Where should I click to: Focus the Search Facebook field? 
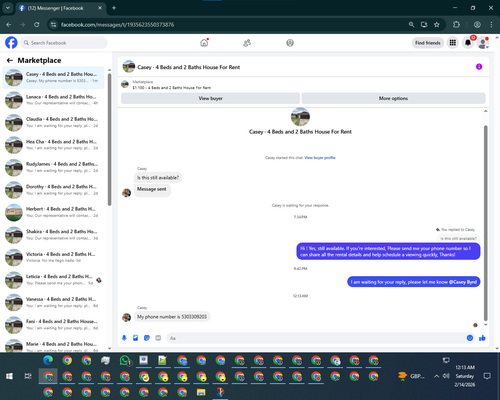tap(64, 43)
